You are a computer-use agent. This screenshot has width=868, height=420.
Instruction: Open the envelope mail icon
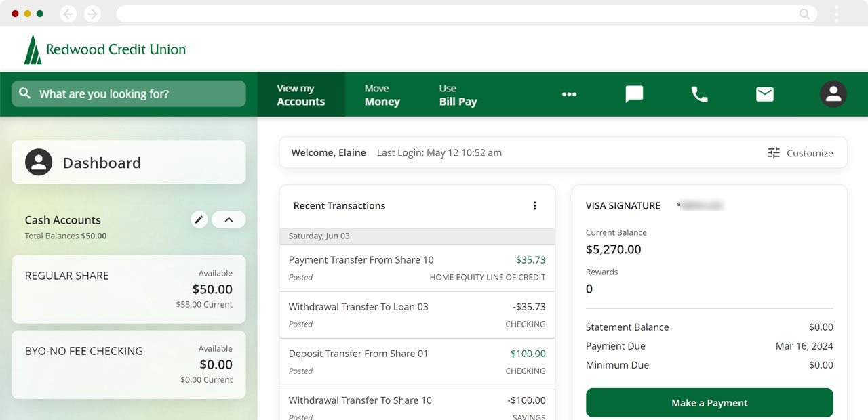tap(765, 94)
